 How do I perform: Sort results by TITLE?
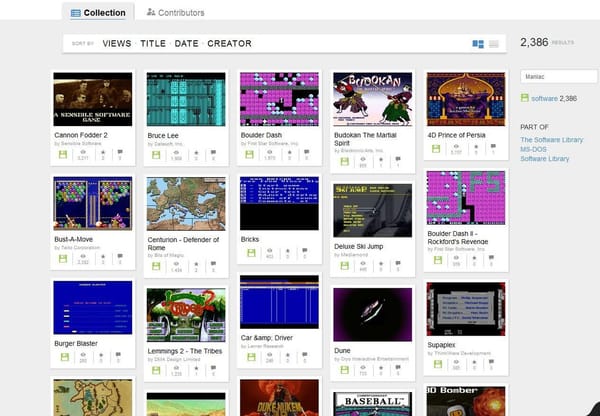[153, 44]
